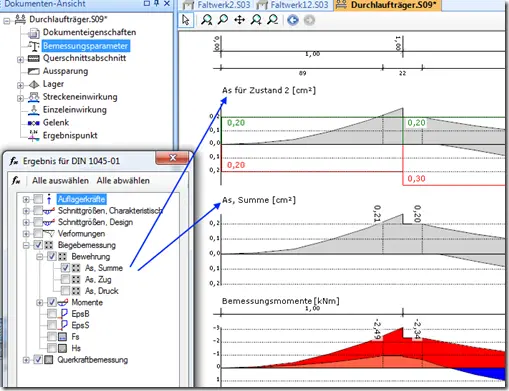Image resolution: width=509 pixels, height=391 pixels.
Task: Open Dokumenteigenschaften in document tree
Action: click(89, 33)
